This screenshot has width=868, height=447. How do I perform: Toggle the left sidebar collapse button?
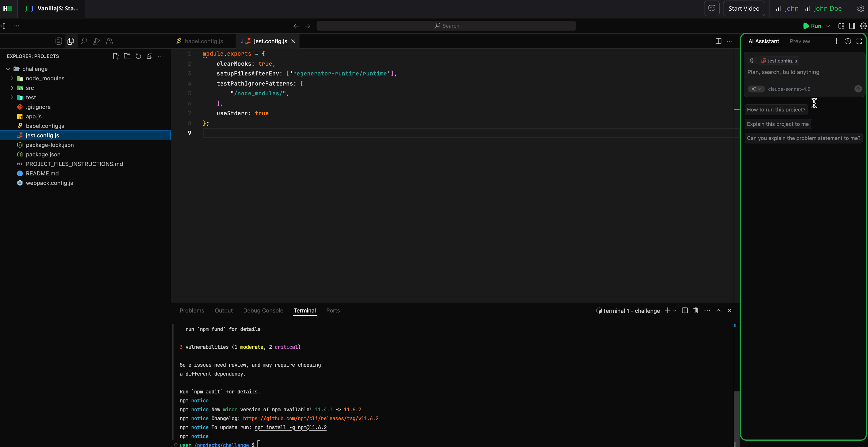tap(3, 26)
